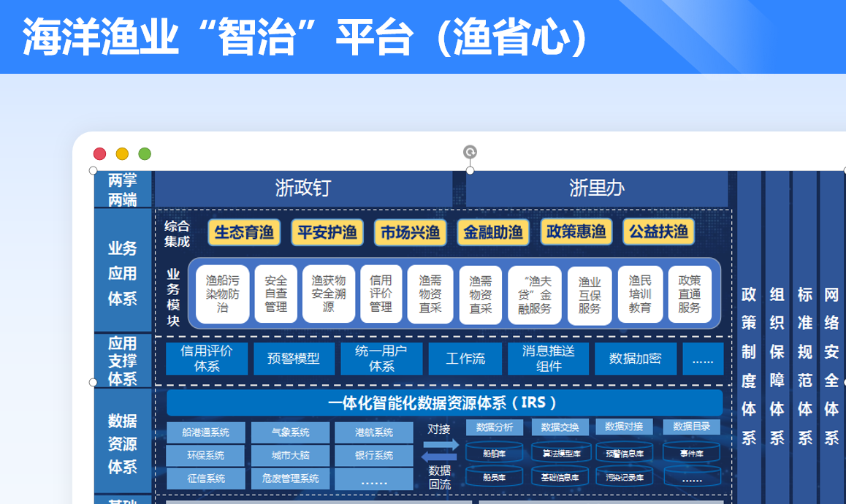Click the 预警模型 support box

(294, 359)
